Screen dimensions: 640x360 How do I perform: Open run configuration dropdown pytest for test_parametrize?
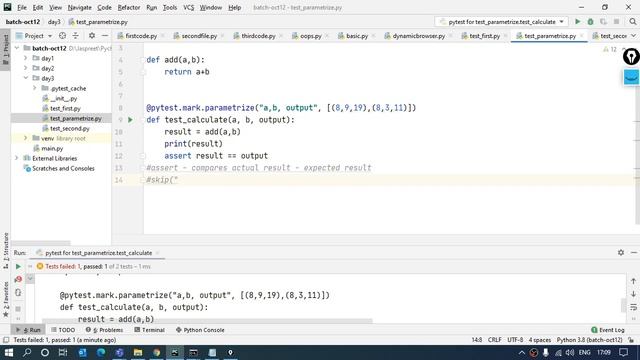(x=501, y=22)
